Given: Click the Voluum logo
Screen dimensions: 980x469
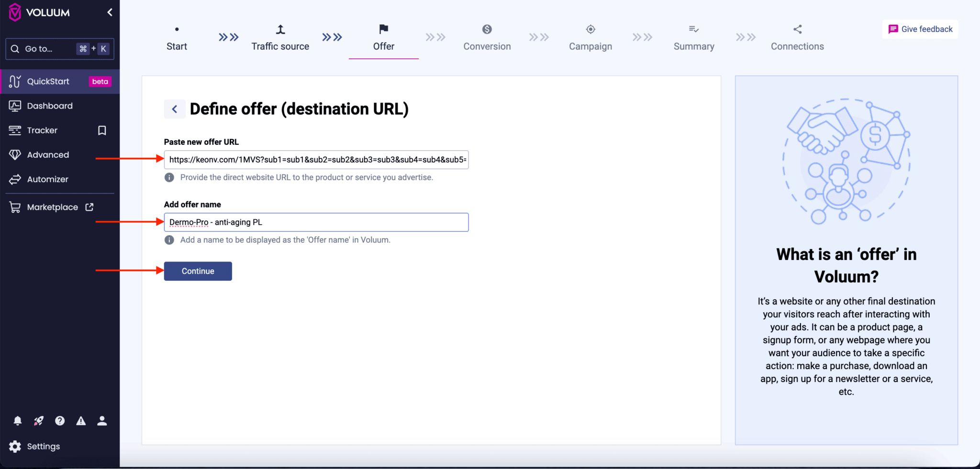Looking at the screenshot, I should click(x=15, y=12).
